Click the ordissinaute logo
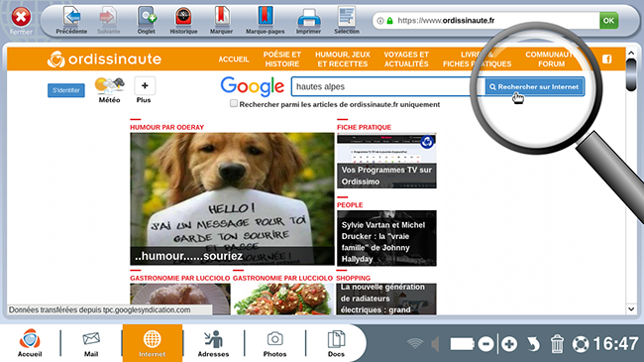 pos(104,60)
